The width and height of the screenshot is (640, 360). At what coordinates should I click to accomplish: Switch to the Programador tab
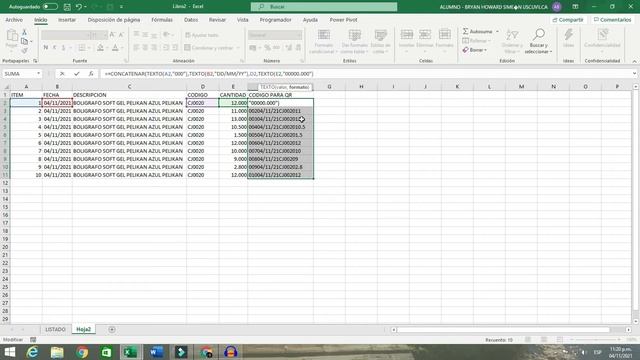(x=276, y=20)
